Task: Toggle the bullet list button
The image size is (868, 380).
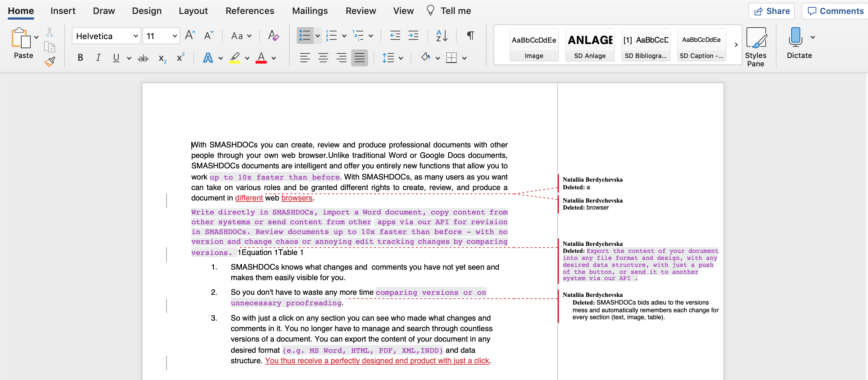Action: tap(304, 35)
